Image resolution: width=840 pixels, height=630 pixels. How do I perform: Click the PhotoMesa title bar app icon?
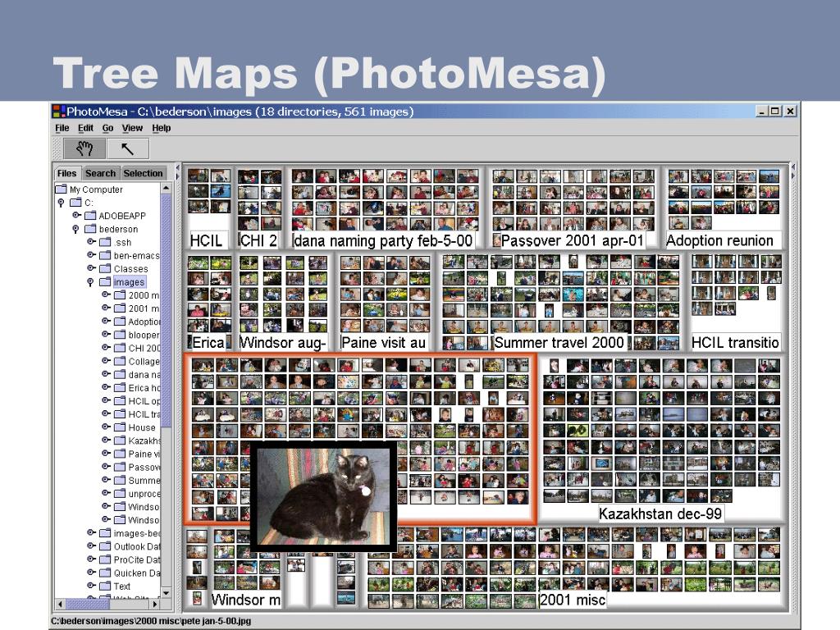(58, 112)
